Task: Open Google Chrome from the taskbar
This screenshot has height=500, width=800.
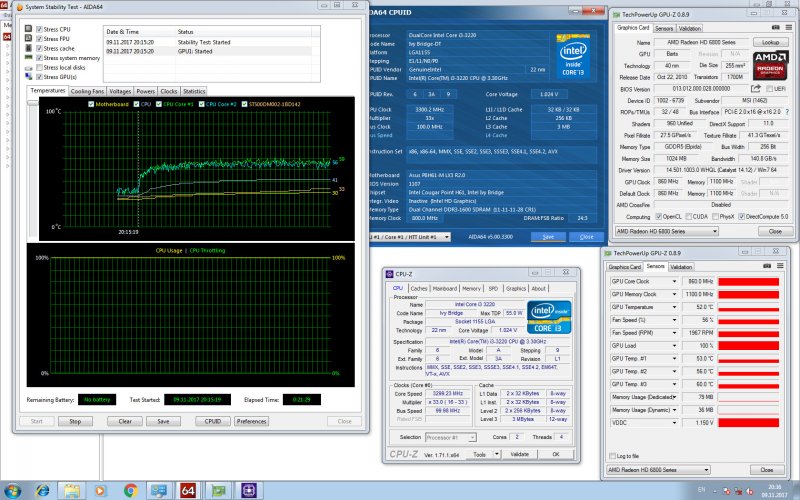Action: 130,491
